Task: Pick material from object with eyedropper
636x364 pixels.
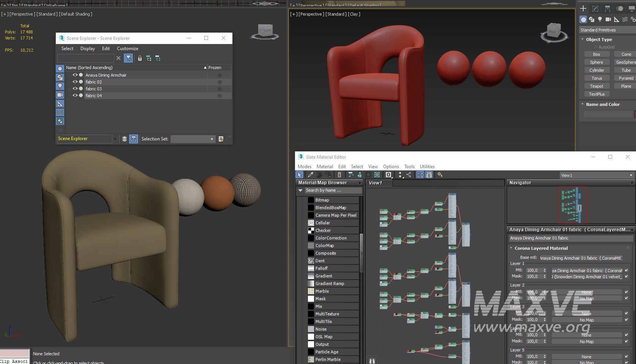Action: [x=310, y=175]
